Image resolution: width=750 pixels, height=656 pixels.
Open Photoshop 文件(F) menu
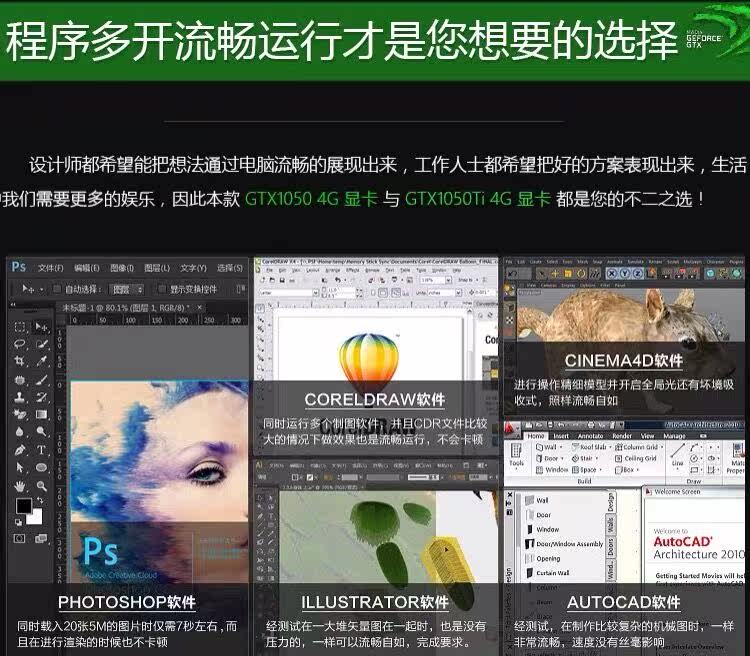coord(50,268)
